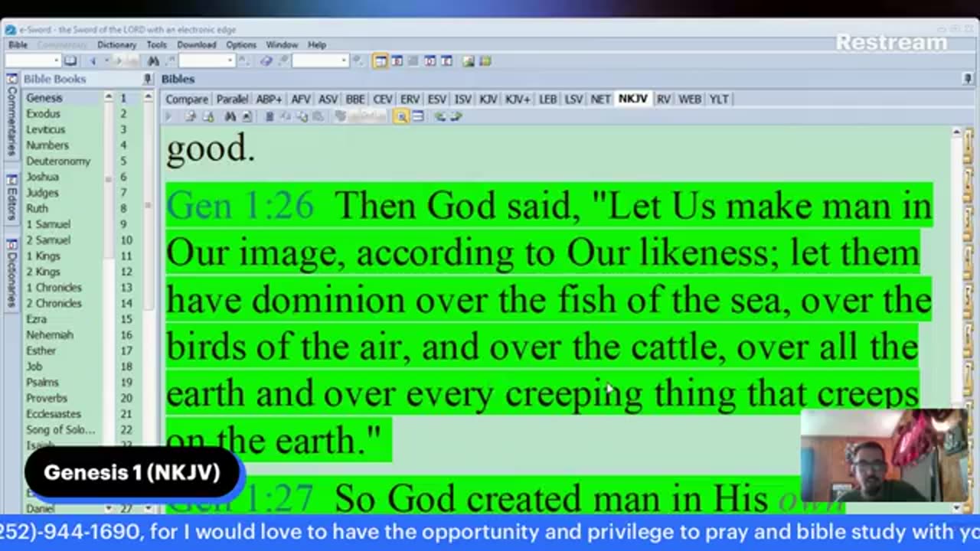Select 1 Chronicles in the Bible Books list

54,287
